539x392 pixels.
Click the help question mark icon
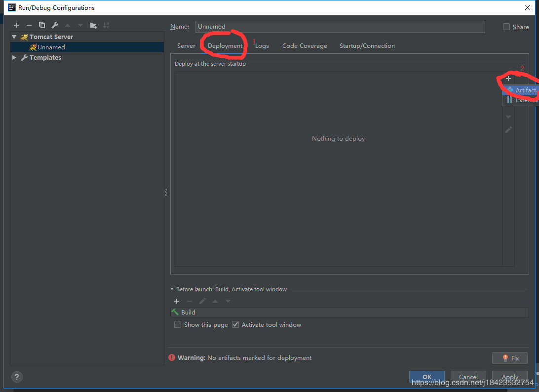17,377
